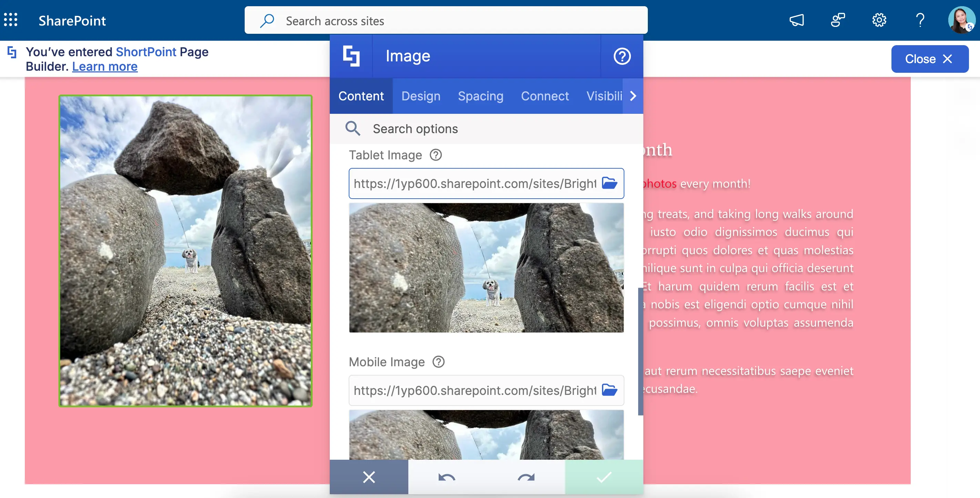
Task: Switch to the Content tab
Action: 361,96
